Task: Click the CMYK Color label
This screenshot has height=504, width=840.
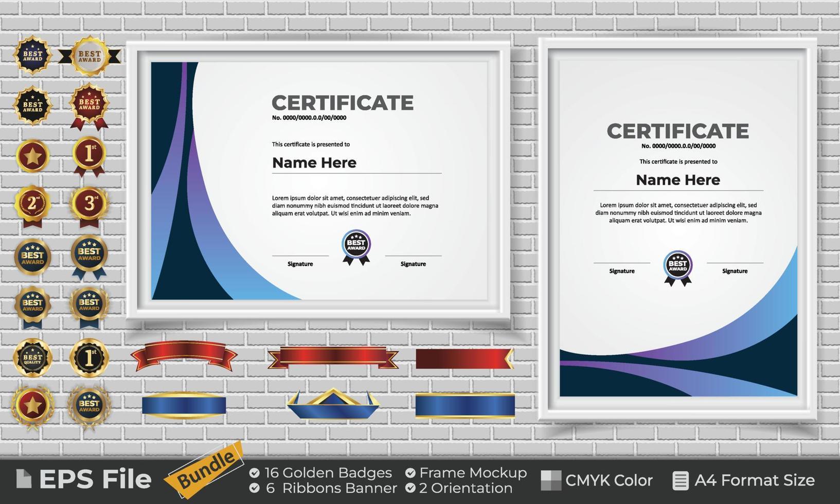Action: 609,480
